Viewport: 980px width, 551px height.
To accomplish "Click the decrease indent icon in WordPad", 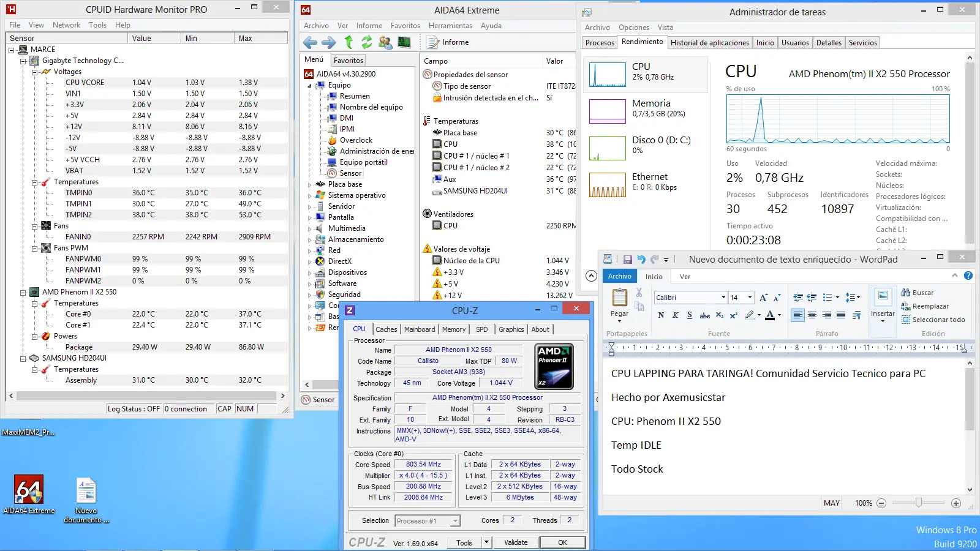I will 798,298.
